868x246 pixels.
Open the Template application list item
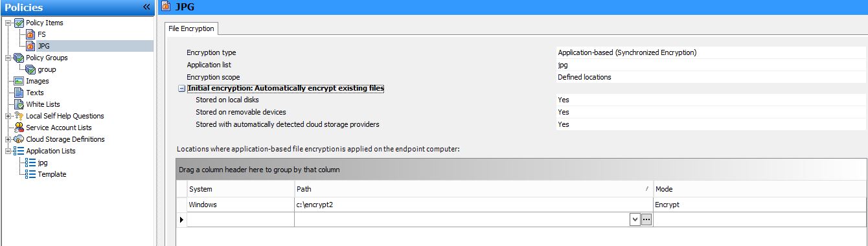click(x=52, y=174)
